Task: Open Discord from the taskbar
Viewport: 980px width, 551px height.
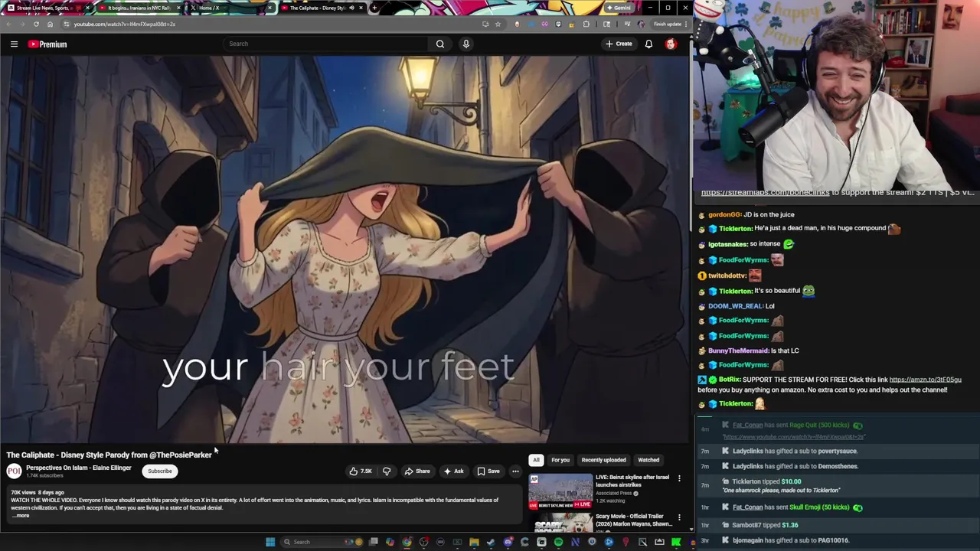Action: click(x=508, y=542)
